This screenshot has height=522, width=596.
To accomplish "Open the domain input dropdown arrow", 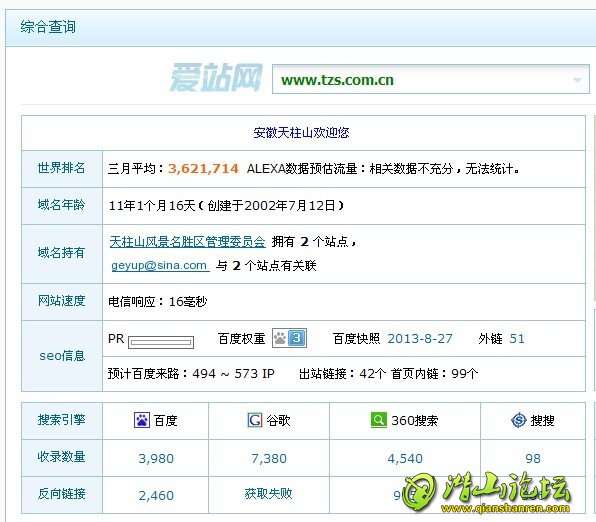I will (577, 80).
